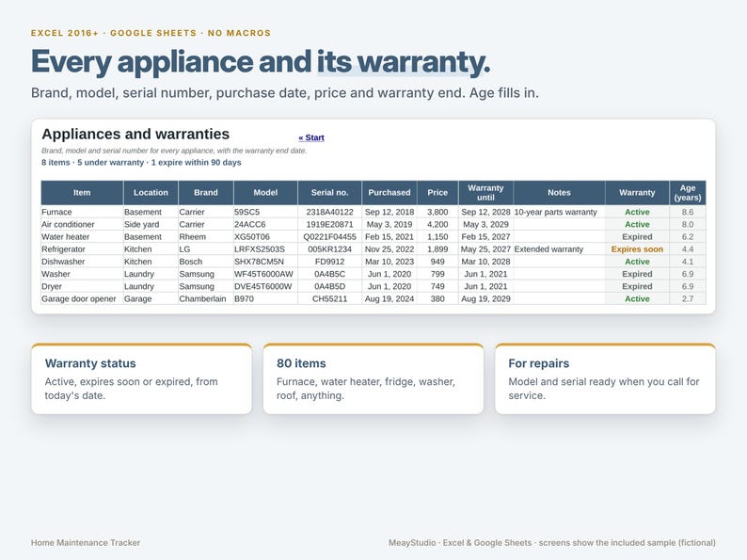Select the price cell 1,899
This screenshot has height=560, width=747.
tap(437, 249)
